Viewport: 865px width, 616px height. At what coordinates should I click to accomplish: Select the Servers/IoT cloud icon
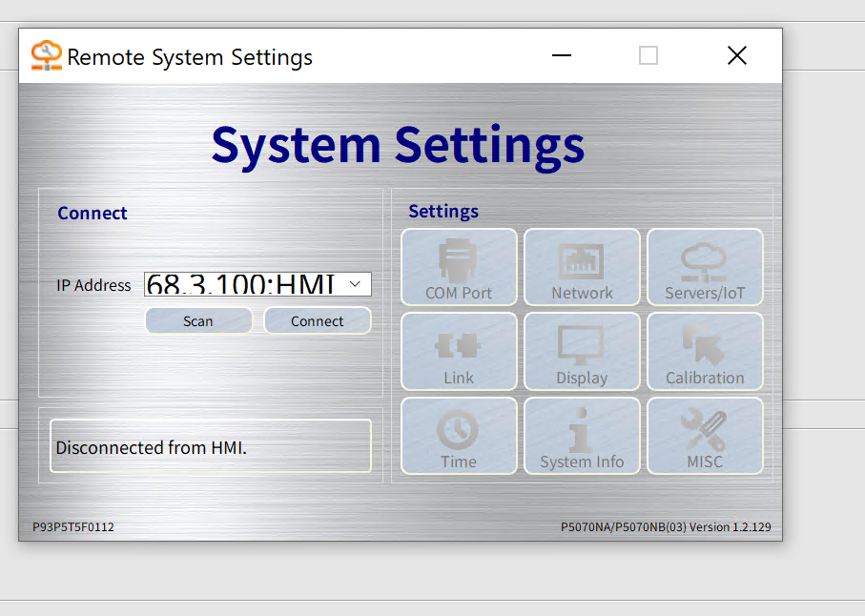pos(705,266)
